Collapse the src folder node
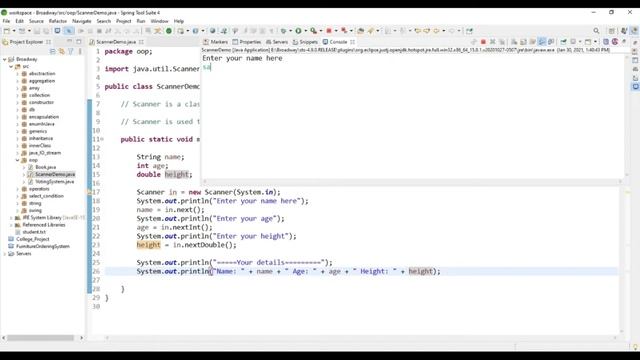 [x=11, y=67]
